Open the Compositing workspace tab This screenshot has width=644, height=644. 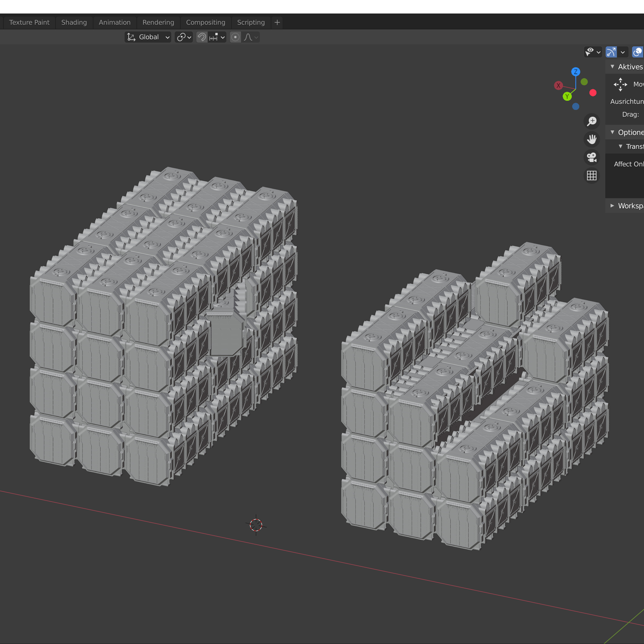pos(205,22)
